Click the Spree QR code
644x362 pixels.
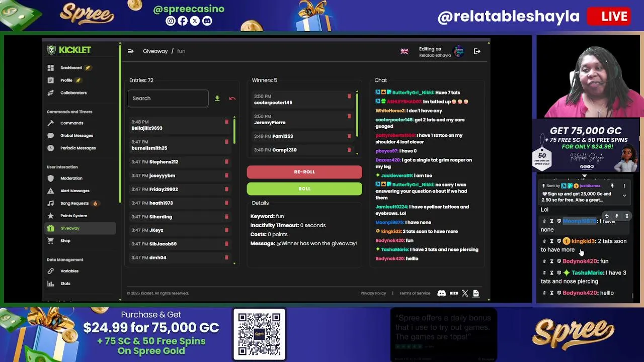259,335
